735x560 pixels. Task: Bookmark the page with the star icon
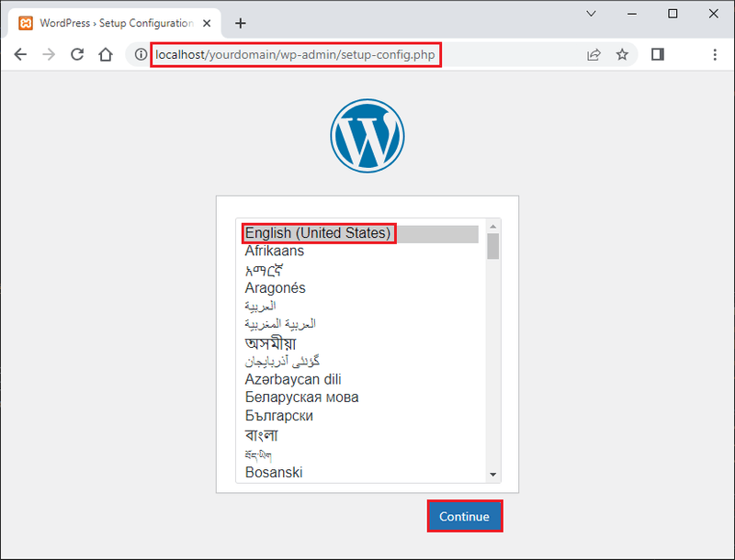click(x=623, y=54)
